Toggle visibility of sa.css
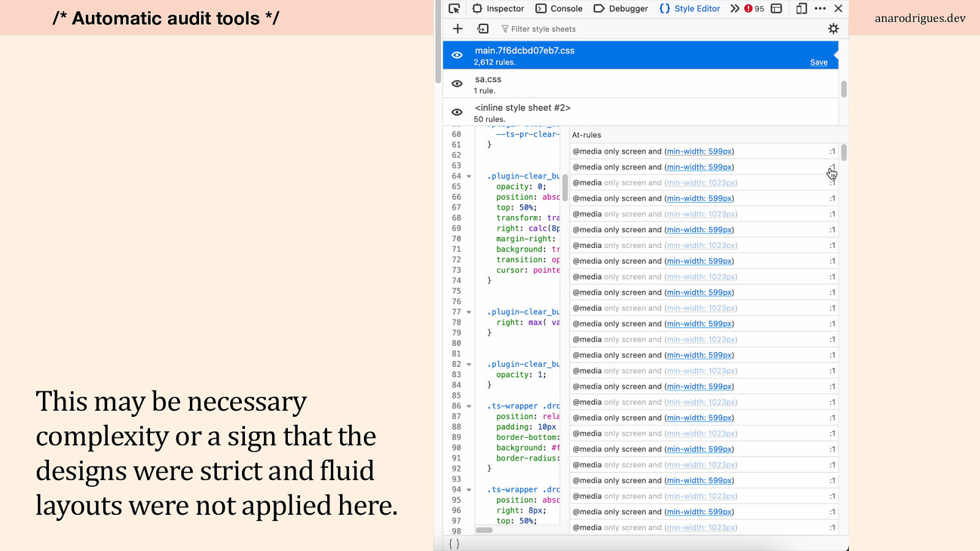980x551 pixels. [x=457, y=84]
